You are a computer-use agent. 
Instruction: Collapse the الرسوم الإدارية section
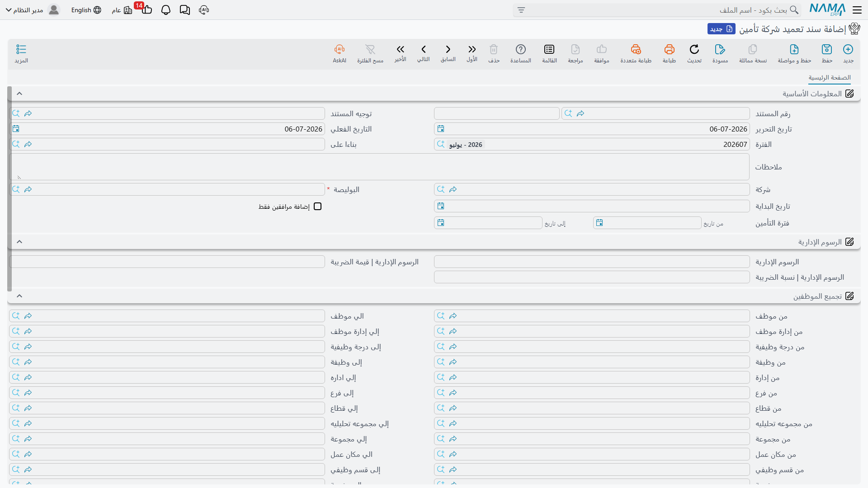point(19,242)
